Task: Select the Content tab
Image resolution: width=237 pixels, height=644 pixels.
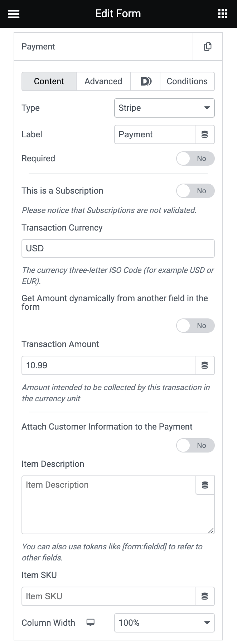Action: point(49,81)
